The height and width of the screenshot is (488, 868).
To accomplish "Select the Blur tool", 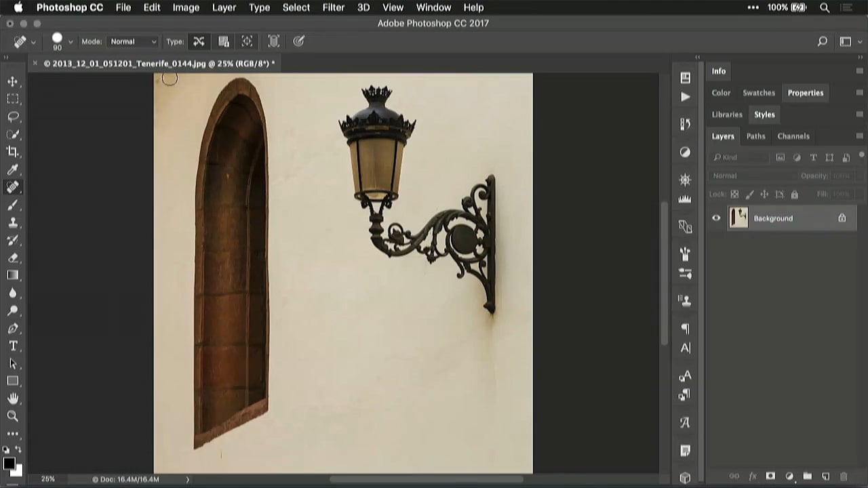I will tap(13, 293).
